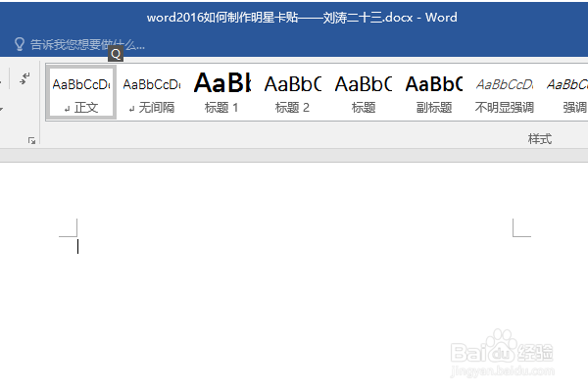This screenshot has width=588, height=392.
Task: Click the 样式 group label
Action: pos(540,139)
